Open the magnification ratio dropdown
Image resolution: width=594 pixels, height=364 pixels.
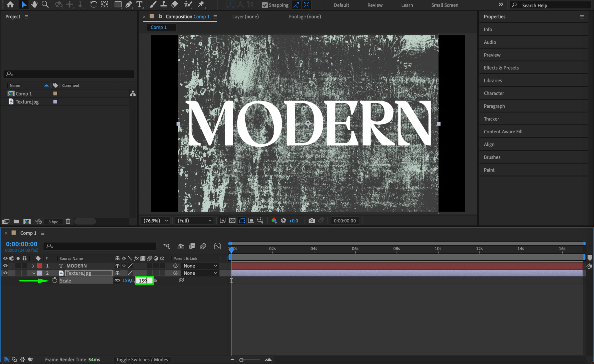coord(156,221)
